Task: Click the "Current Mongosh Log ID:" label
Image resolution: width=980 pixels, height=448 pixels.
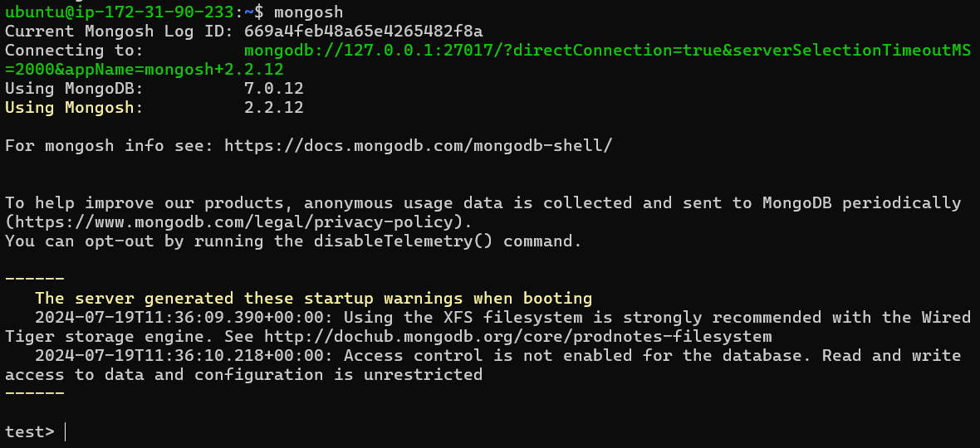Action: (119, 32)
